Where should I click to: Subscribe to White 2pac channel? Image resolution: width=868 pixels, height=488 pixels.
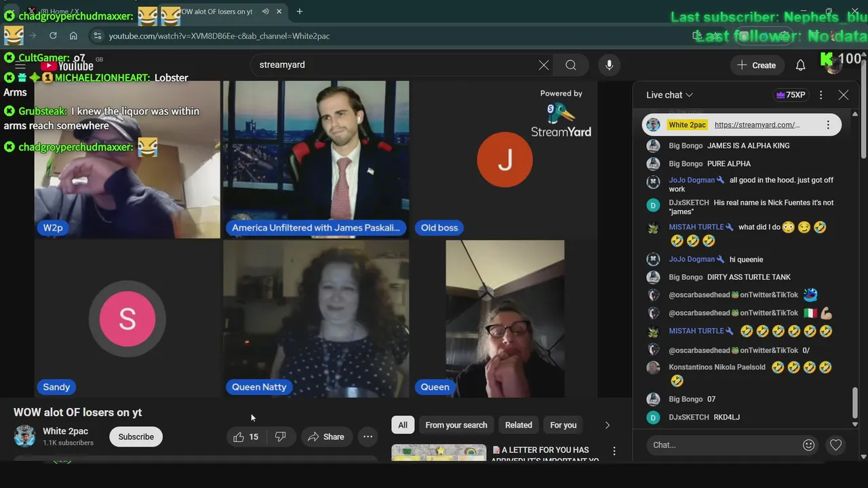click(x=136, y=437)
